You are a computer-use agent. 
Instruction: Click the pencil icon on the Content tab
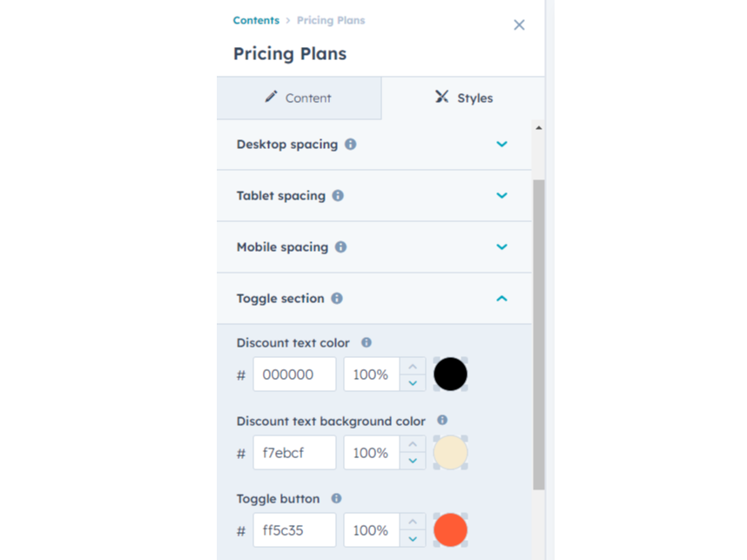(273, 98)
